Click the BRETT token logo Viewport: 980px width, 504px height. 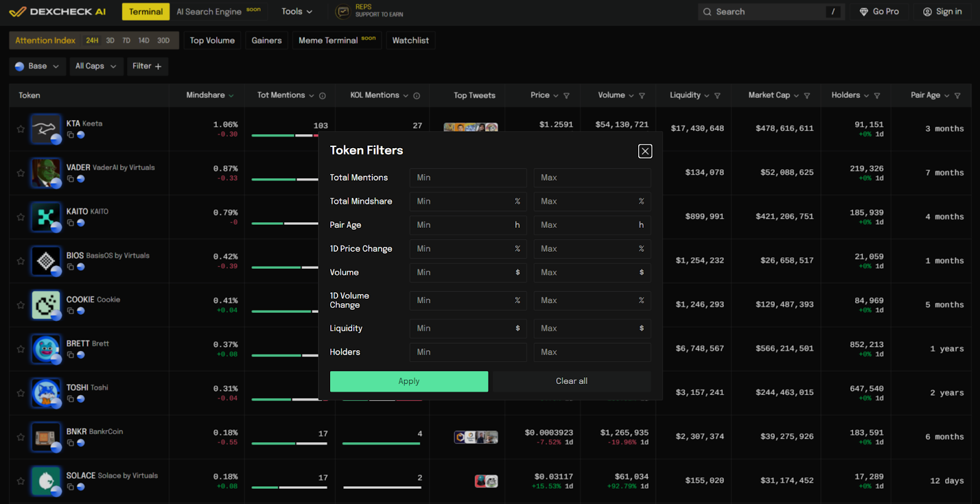pos(46,349)
